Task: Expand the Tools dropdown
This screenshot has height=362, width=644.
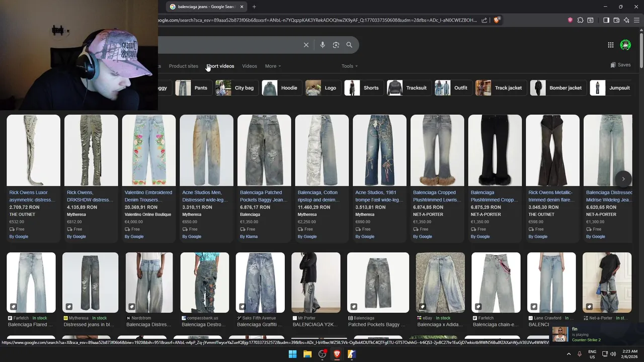Action: [x=350, y=66]
